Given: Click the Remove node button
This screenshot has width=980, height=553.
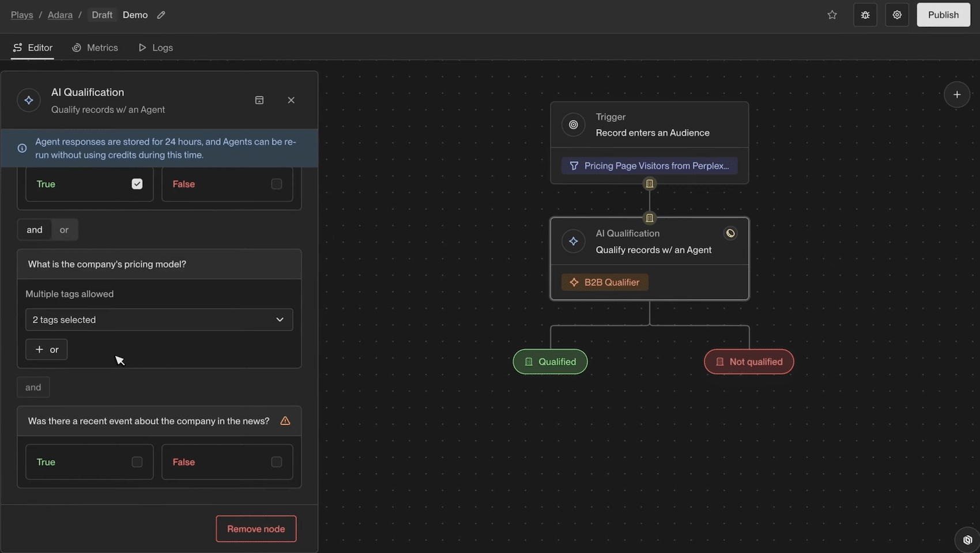Looking at the screenshot, I should click(256, 529).
